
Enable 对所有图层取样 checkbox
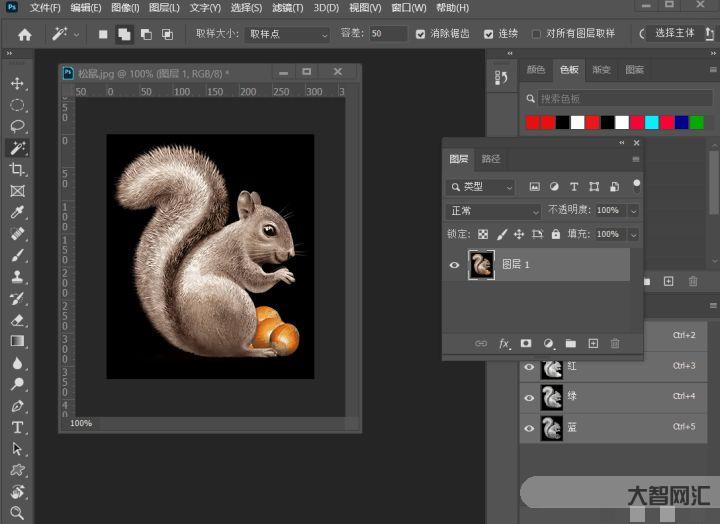tap(537, 34)
